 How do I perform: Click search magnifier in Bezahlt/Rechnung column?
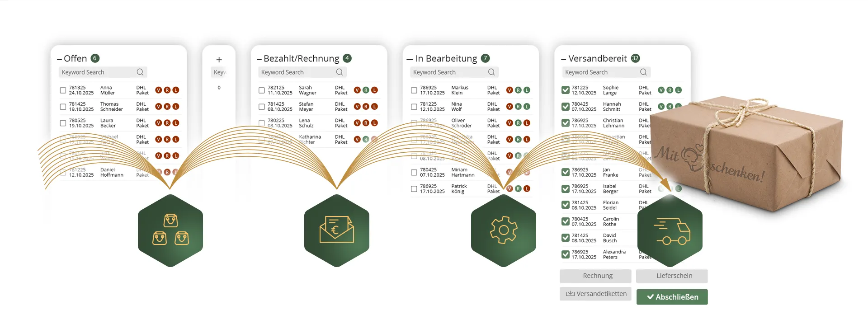(340, 72)
